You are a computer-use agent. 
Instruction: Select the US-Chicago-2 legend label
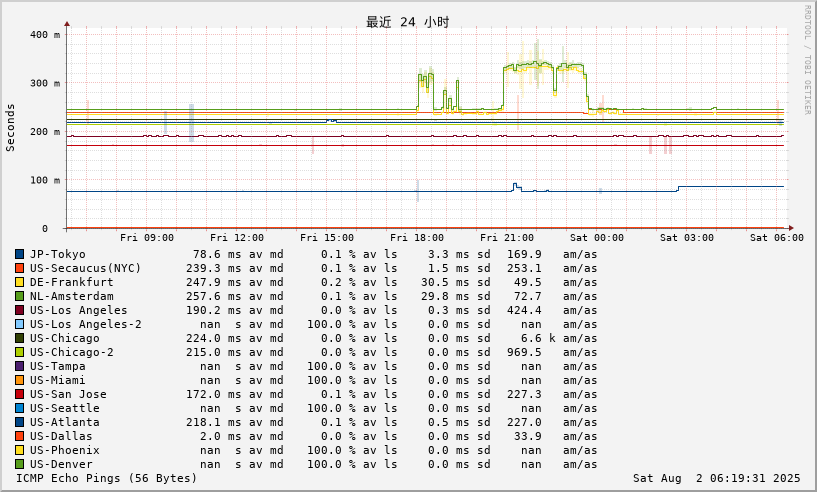point(71,352)
